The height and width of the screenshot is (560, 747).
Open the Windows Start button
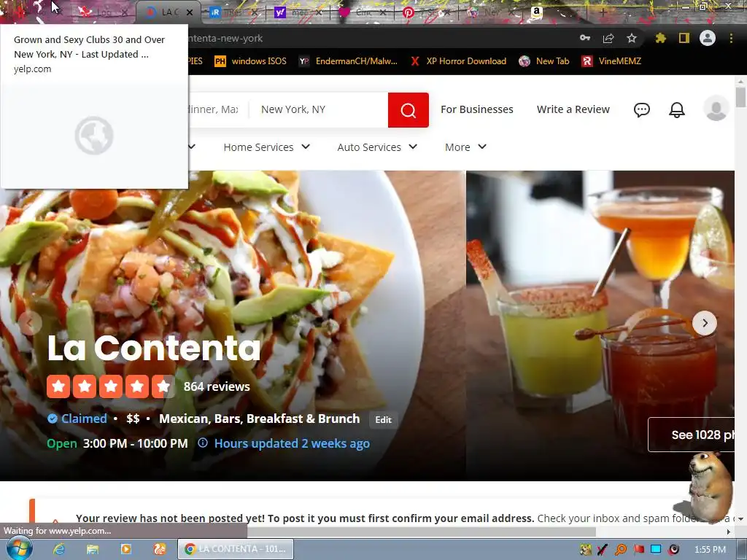[19, 548]
